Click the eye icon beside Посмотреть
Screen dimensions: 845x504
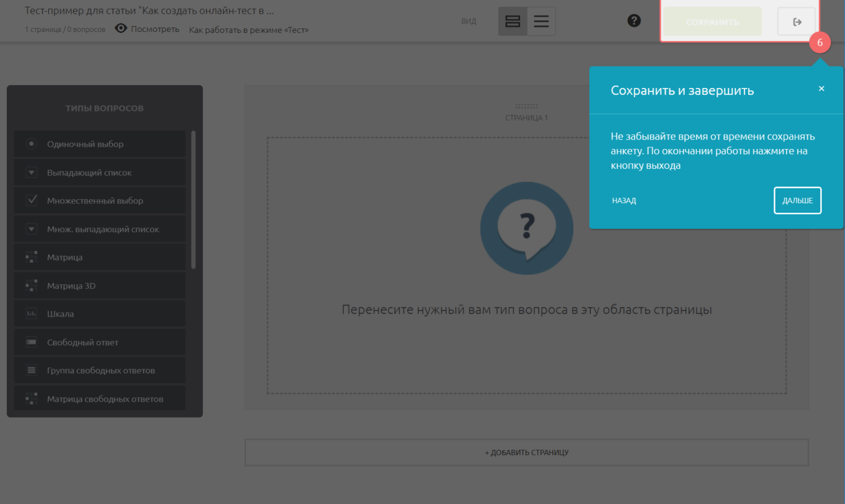[x=121, y=29]
